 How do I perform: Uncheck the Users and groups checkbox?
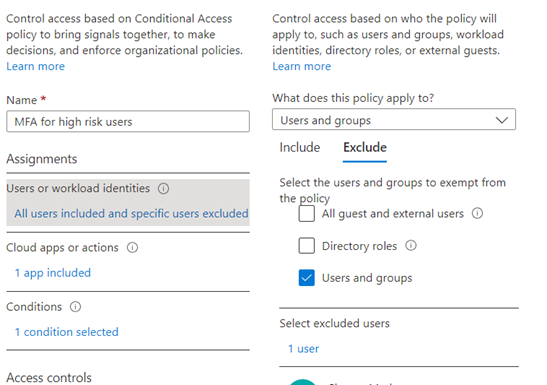point(306,278)
